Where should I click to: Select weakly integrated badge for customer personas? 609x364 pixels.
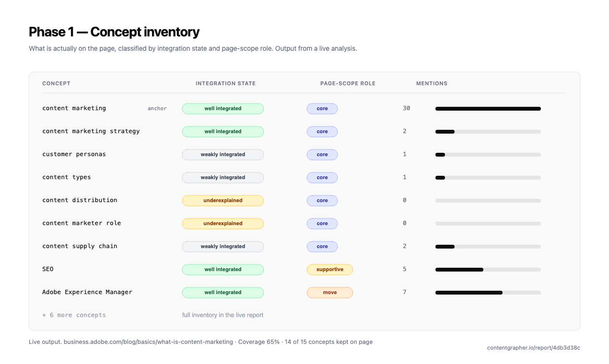[x=223, y=155]
